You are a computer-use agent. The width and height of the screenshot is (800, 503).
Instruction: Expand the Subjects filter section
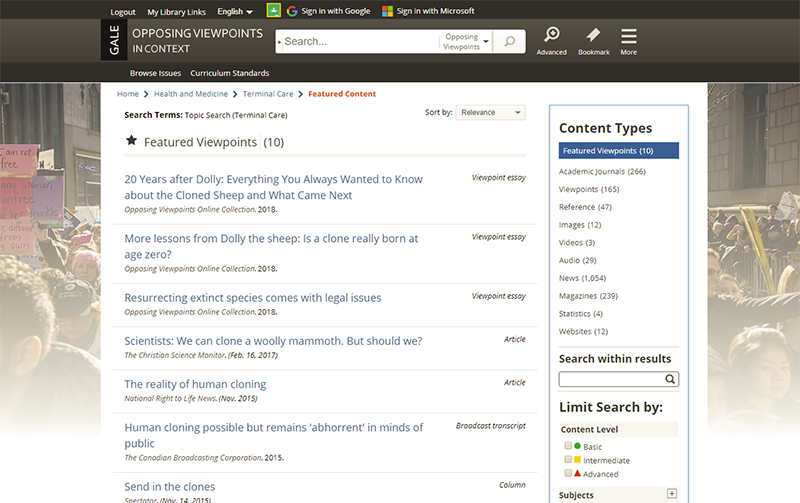point(672,493)
